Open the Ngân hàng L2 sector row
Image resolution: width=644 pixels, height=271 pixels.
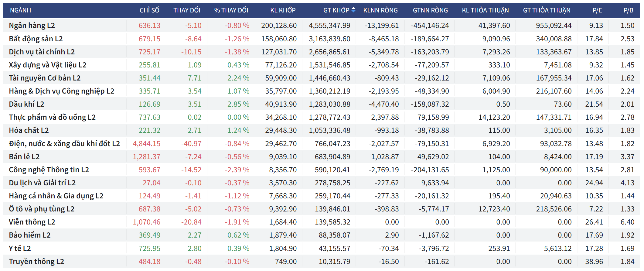(32, 26)
